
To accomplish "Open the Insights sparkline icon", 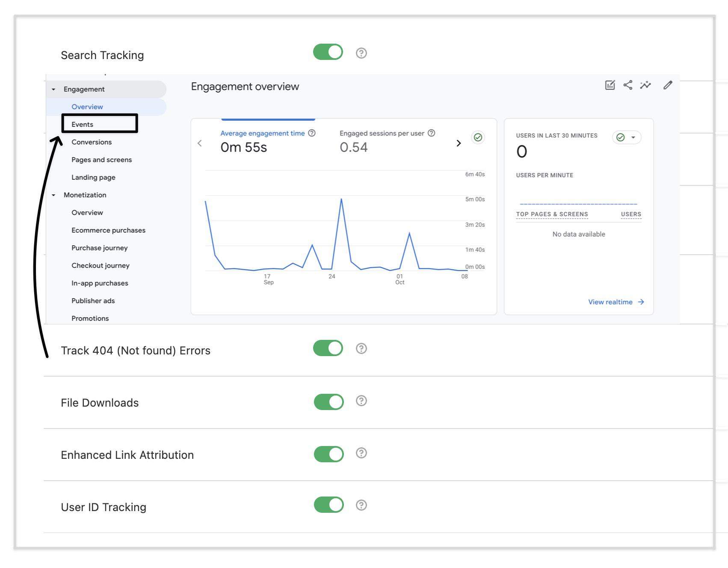I will 645,85.
